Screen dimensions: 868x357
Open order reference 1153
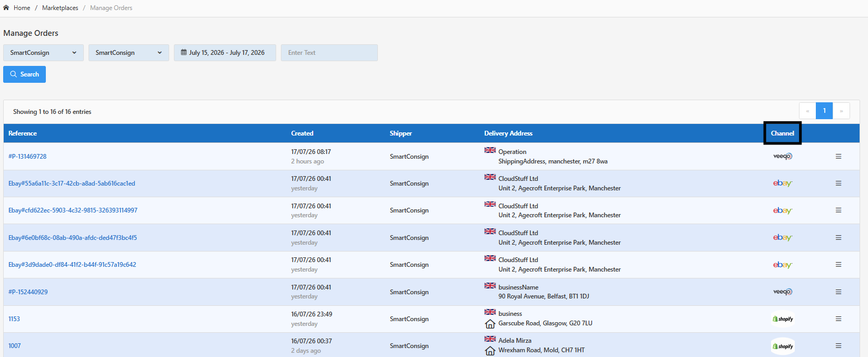click(x=14, y=319)
